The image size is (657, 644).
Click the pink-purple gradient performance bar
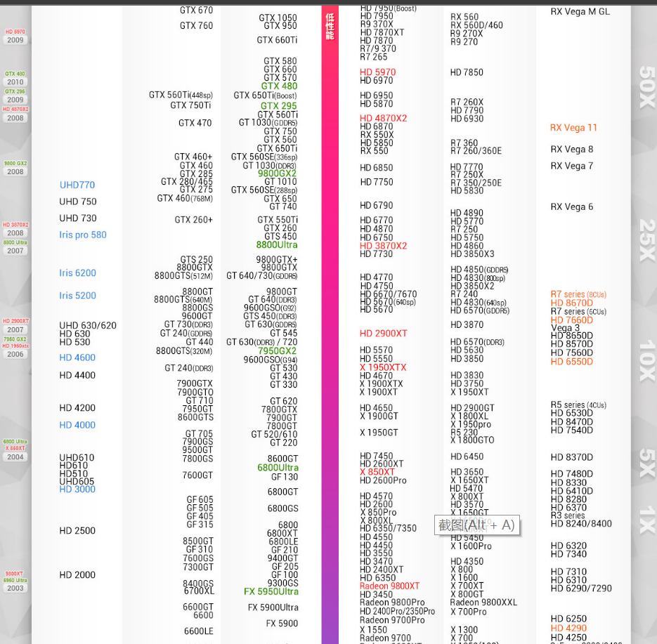330,351
